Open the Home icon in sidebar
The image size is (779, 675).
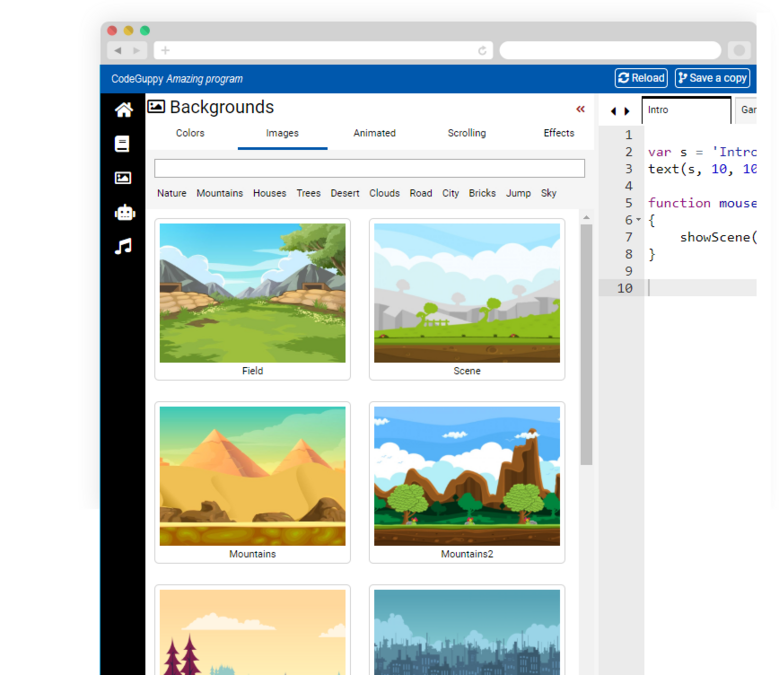123,110
